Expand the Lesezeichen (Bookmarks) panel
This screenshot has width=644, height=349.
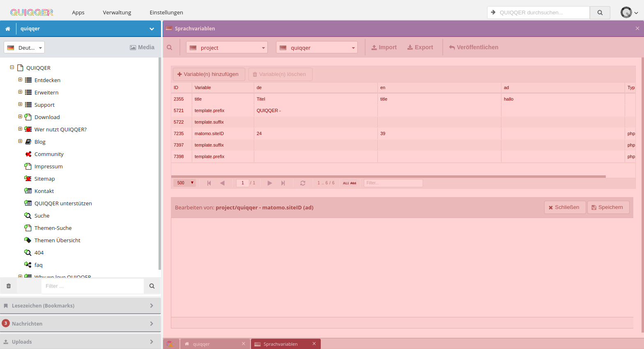pos(80,305)
